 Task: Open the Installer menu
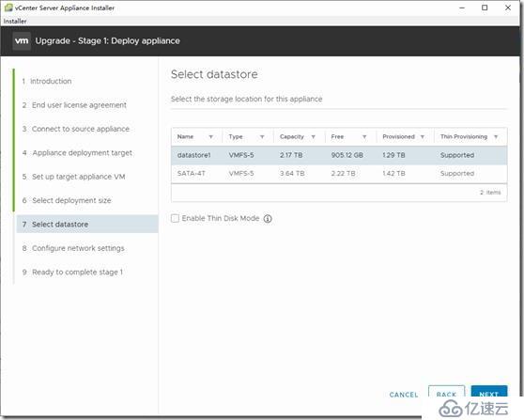pos(15,21)
